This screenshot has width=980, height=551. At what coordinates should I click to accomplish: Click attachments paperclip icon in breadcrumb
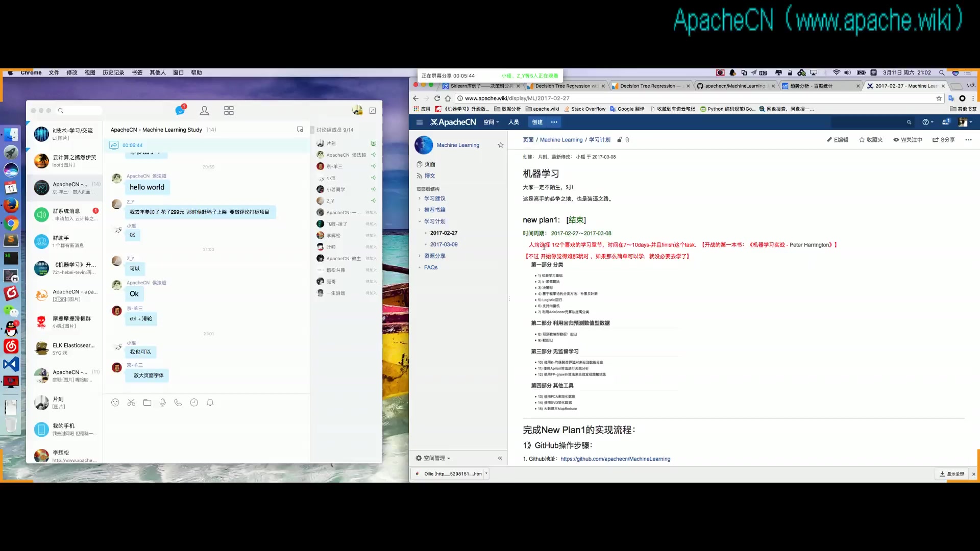627,140
